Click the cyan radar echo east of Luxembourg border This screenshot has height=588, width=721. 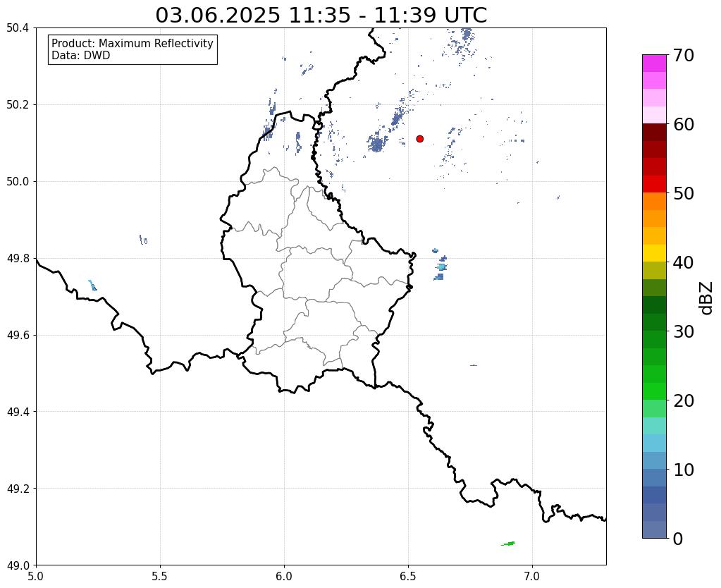[441, 267]
